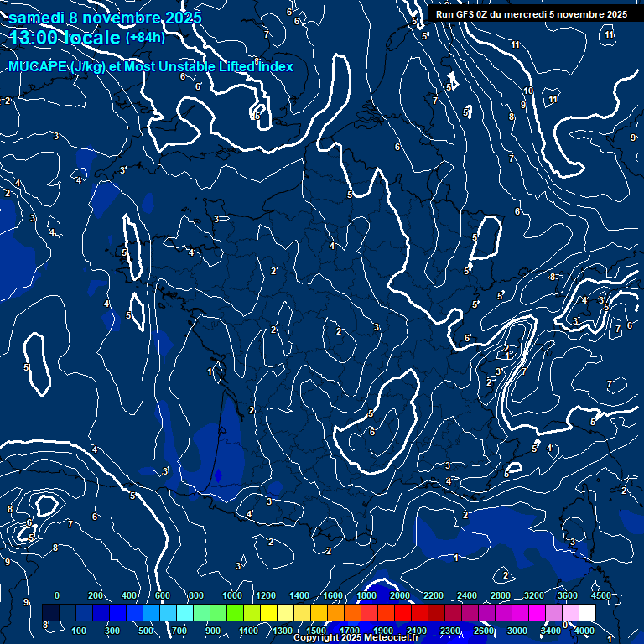Click the '1400' legend label
The width and height of the screenshot is (644, 644).
299,595
